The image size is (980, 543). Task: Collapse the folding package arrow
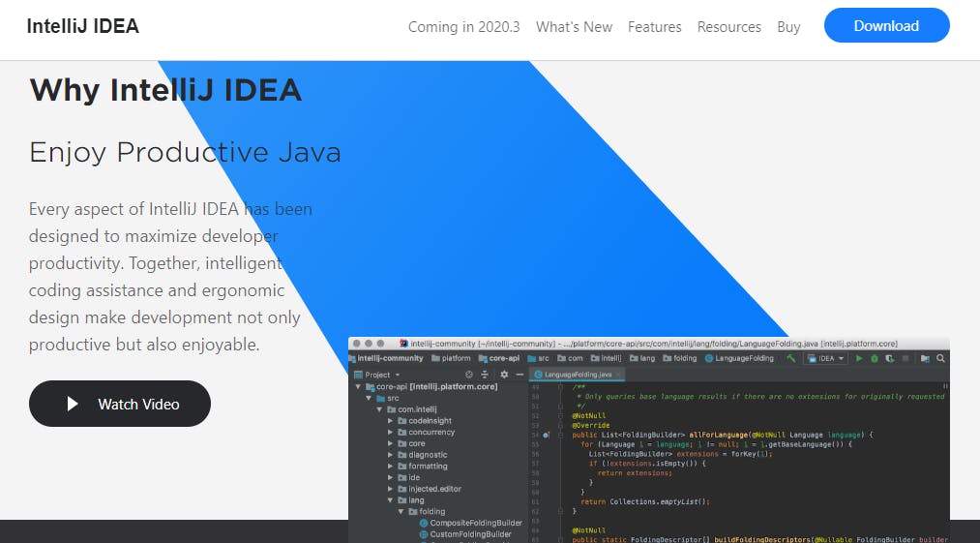pyautogui.click(x=401, y=511)
